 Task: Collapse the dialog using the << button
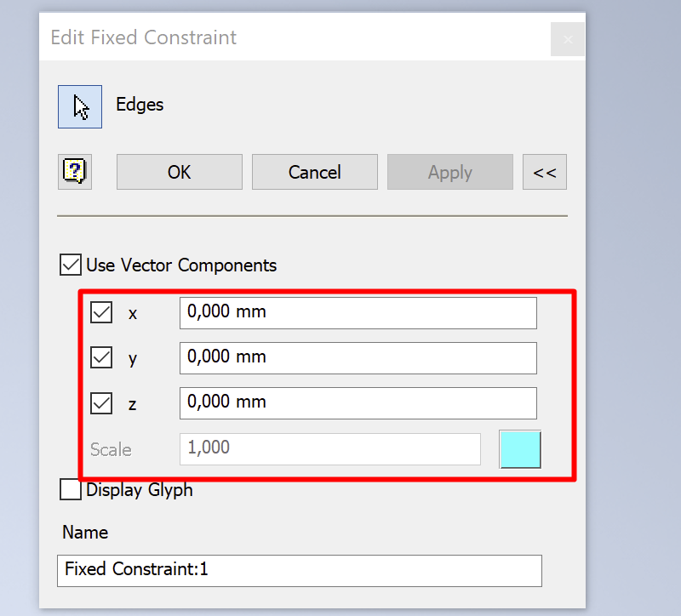545,172
